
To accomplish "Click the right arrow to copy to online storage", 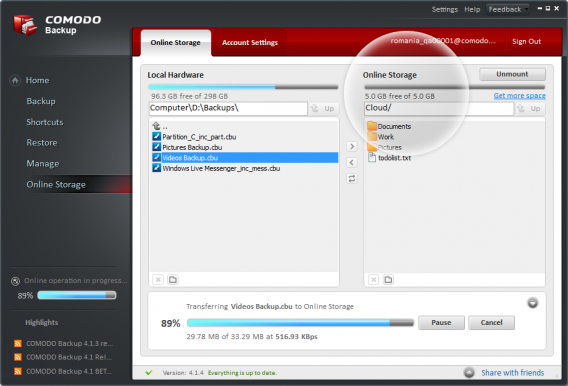I will pyautogui.click(x=352, y=146).
